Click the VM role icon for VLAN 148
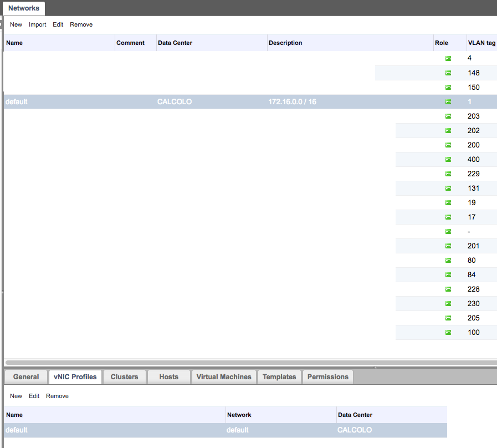Screen dimensions: 497x448 [448, 73]
